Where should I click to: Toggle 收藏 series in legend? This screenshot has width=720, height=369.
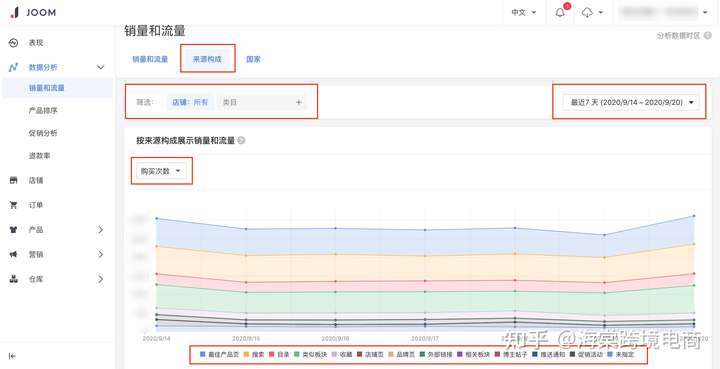click(x=341, y=354)
